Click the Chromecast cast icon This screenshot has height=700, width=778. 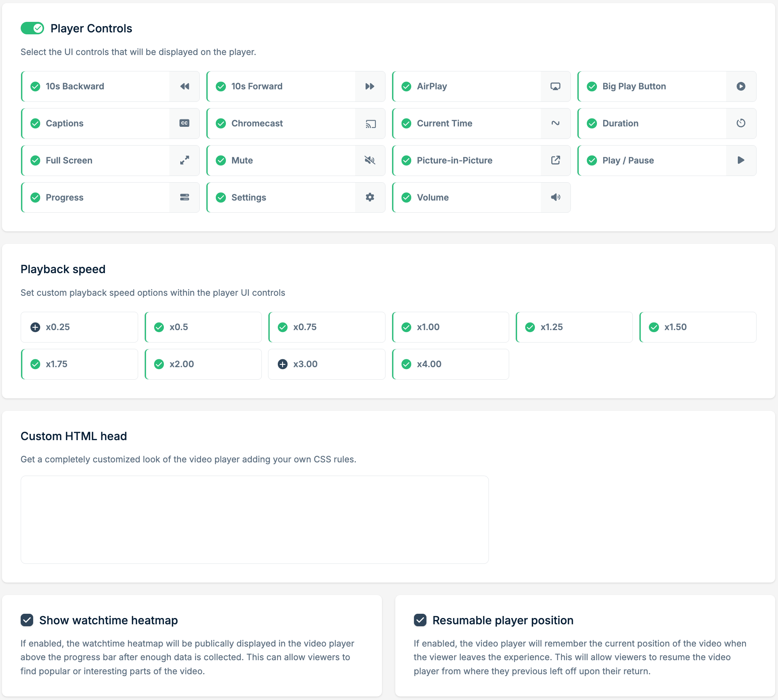point(370,124)
